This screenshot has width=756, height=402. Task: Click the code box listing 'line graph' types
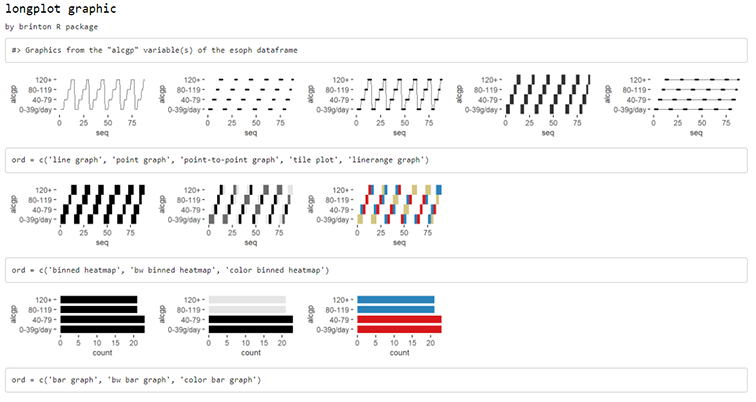click(376, 160)
